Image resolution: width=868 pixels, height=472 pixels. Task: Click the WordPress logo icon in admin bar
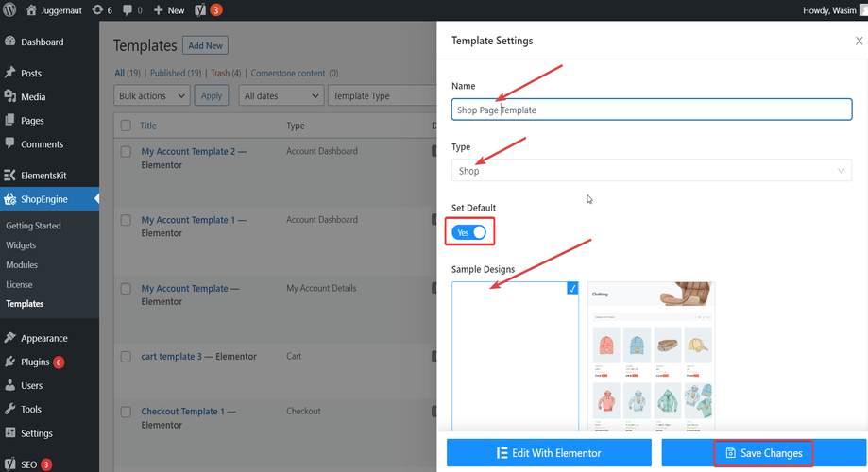pyautogui.click(x=9, y=10)
